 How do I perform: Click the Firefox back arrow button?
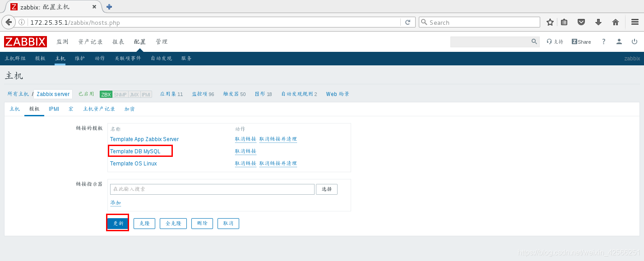point(9,22)
